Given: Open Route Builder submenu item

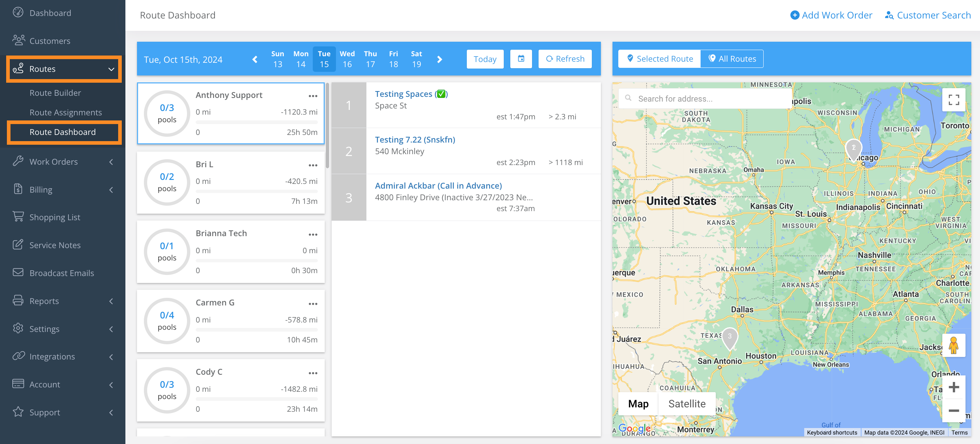Looking at the screenshot, I should 55,93.
